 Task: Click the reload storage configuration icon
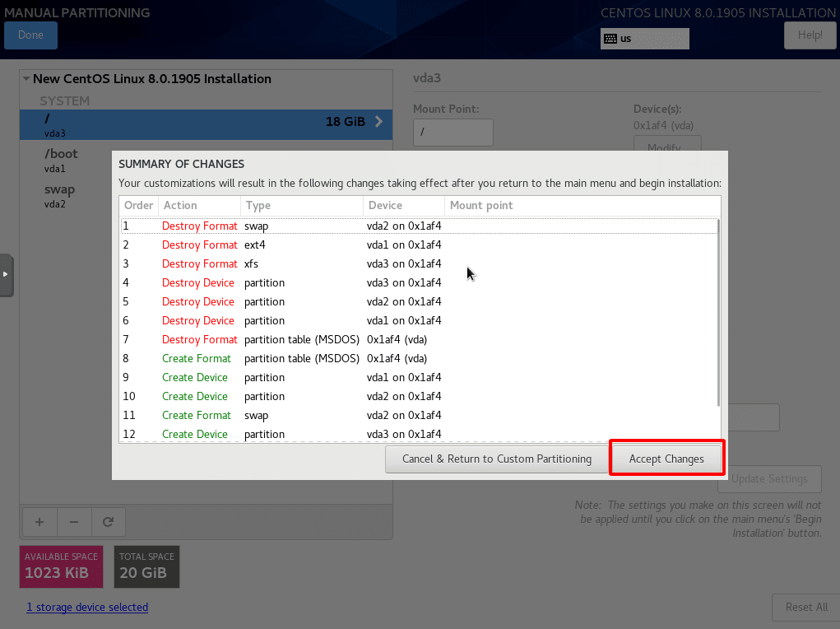coord(109,522)
